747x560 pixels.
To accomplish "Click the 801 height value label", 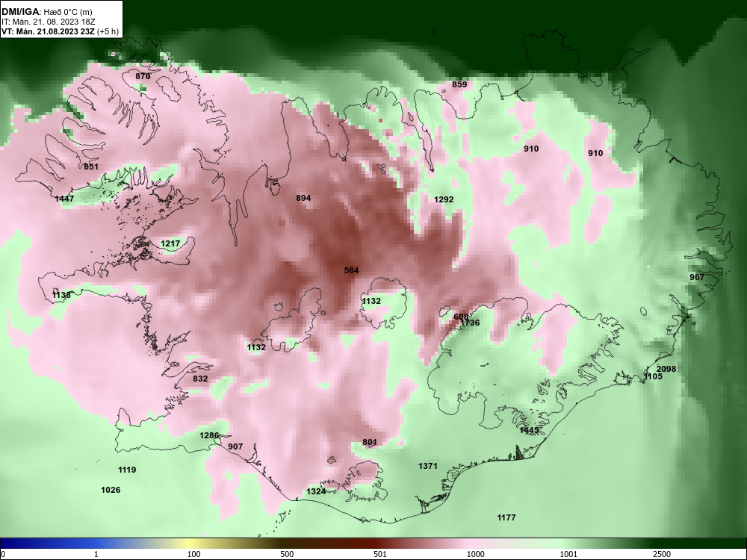I will pos(370,442).
